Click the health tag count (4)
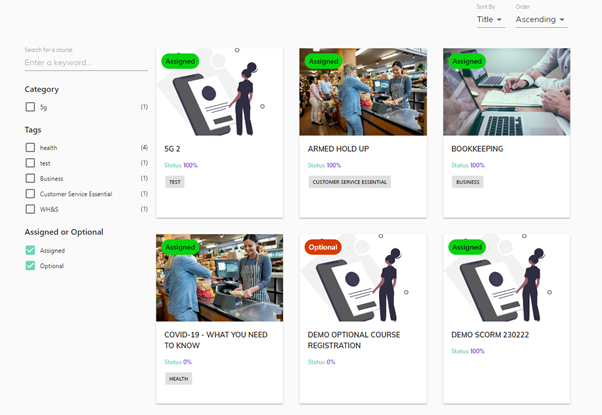Viewport: 602px width, 415px height. [144, 147]
